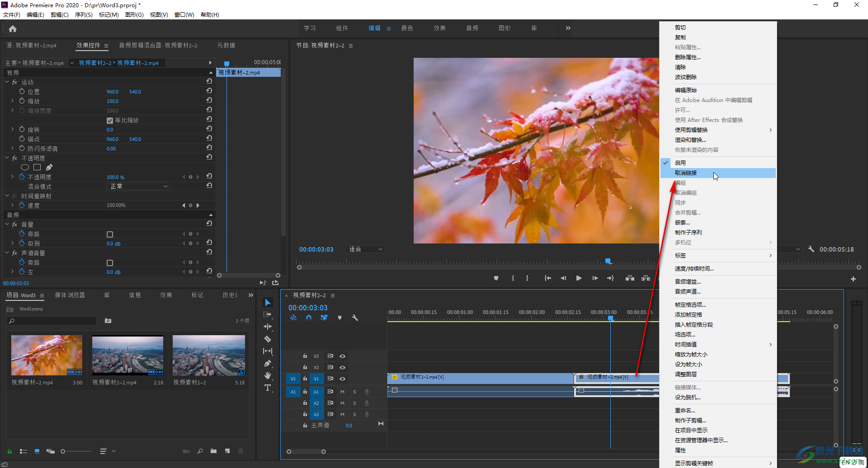Add marker in timeline header

340,318
